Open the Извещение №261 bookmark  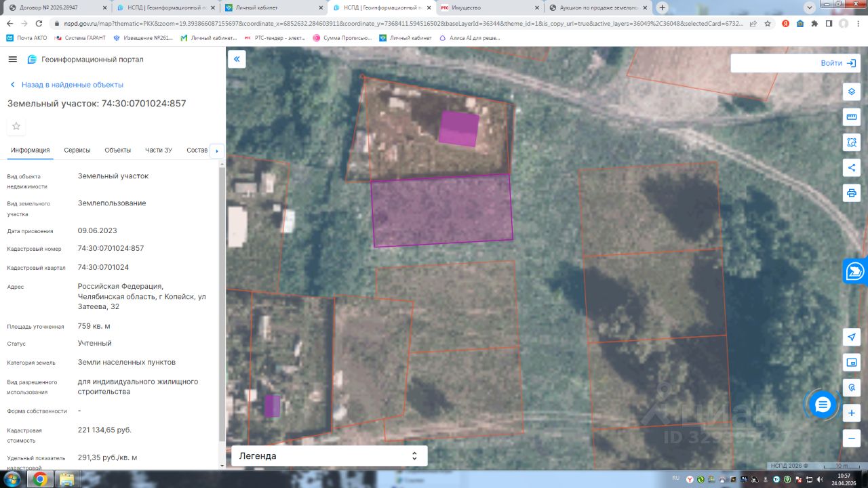click(143, 38)
